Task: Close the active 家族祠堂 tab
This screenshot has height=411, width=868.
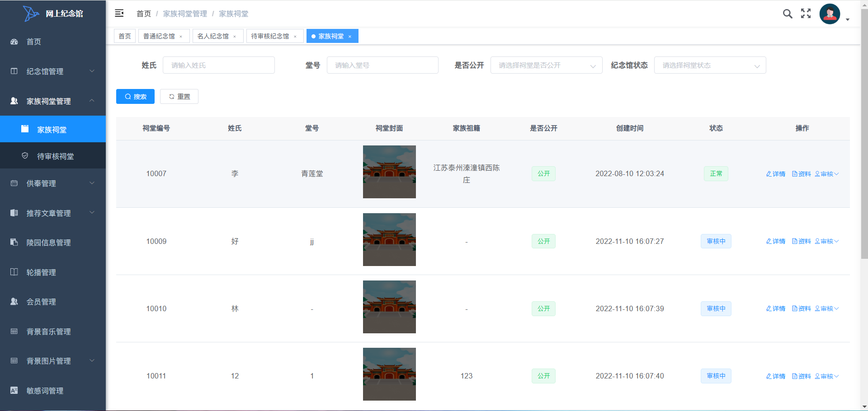Action: pos(350,37)
